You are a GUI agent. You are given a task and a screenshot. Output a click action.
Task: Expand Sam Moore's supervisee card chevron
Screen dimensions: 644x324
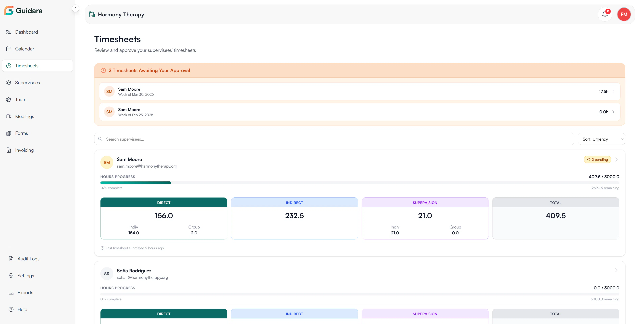(616, 160)
